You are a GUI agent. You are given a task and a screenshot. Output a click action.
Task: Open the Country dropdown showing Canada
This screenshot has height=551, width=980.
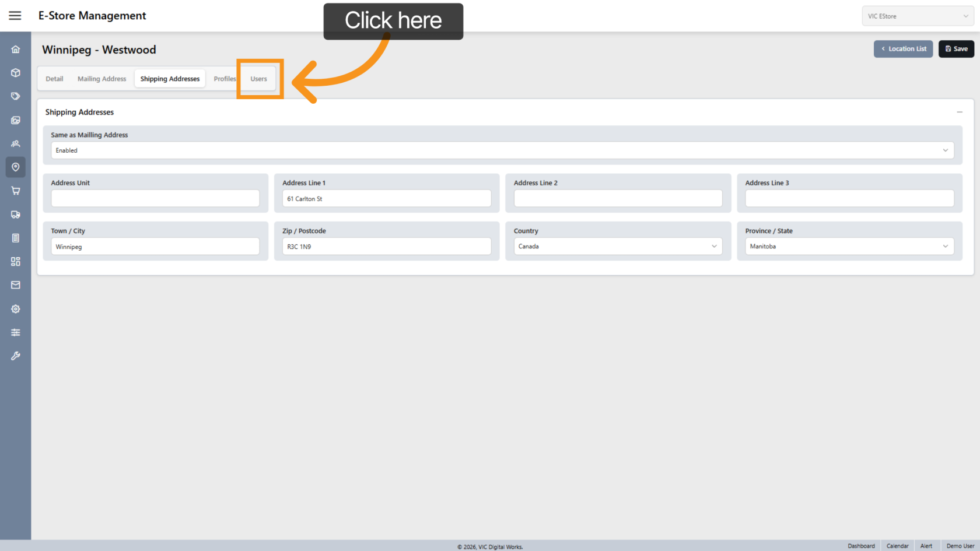(x=617, y=247)
